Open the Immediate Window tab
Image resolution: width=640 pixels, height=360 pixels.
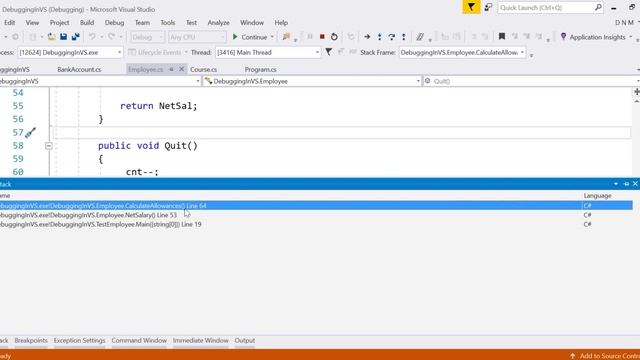click(200, 340)
